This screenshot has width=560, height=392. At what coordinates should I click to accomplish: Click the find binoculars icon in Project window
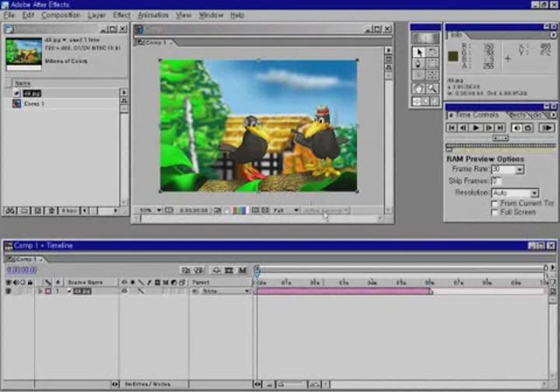pyautogui.click(x=10, y=211)
